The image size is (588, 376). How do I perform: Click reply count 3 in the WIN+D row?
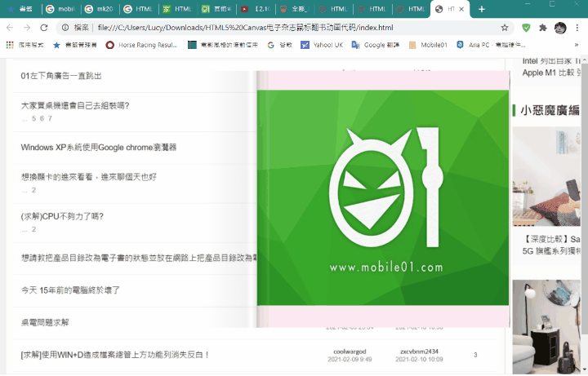coord(475,355)
